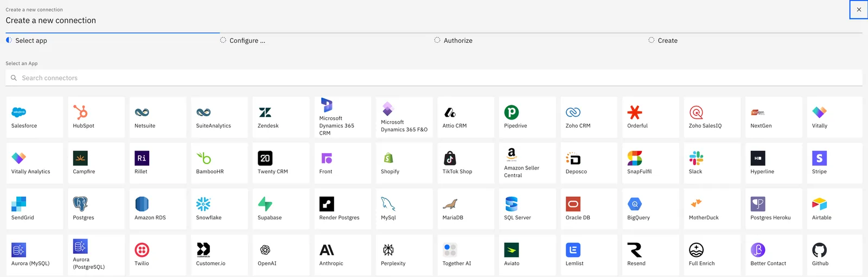Pick the Together AI icon
Image resolution: width=868 pixels, height=277 pixels.
(450, 250)
